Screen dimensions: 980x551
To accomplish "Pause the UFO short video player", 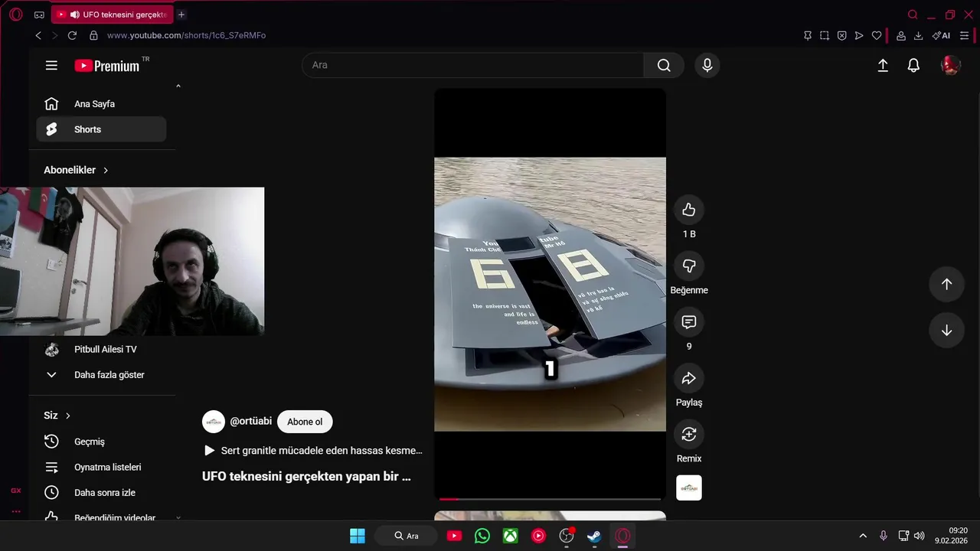I will click(550, 294).
